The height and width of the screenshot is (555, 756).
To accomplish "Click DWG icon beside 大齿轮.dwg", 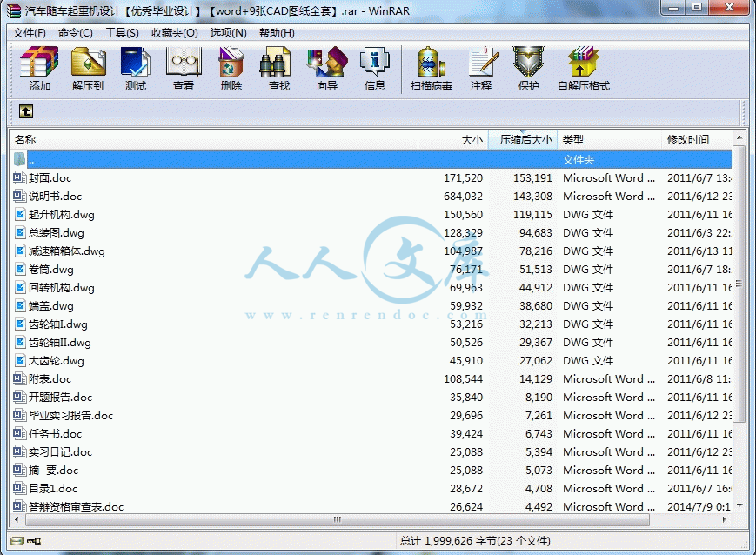I will (x=20, y=361).
